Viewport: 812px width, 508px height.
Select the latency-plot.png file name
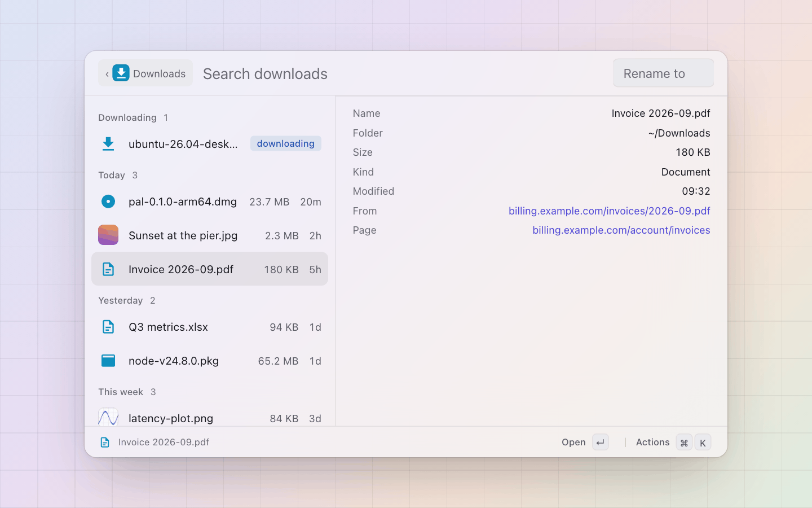[171, 418]
